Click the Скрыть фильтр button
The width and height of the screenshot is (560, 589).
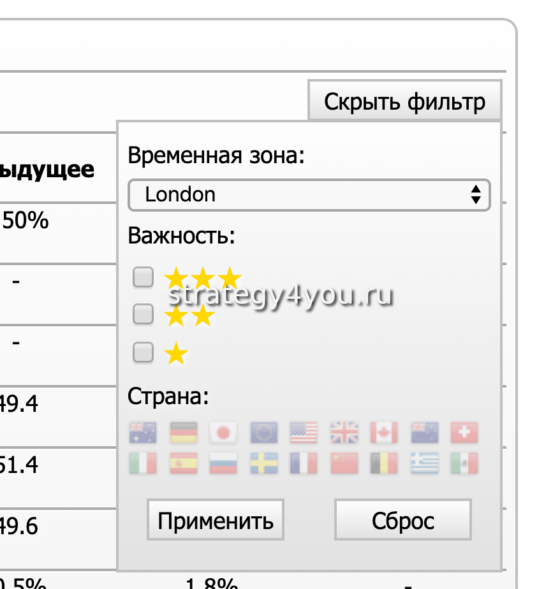(x=405, y=101)
